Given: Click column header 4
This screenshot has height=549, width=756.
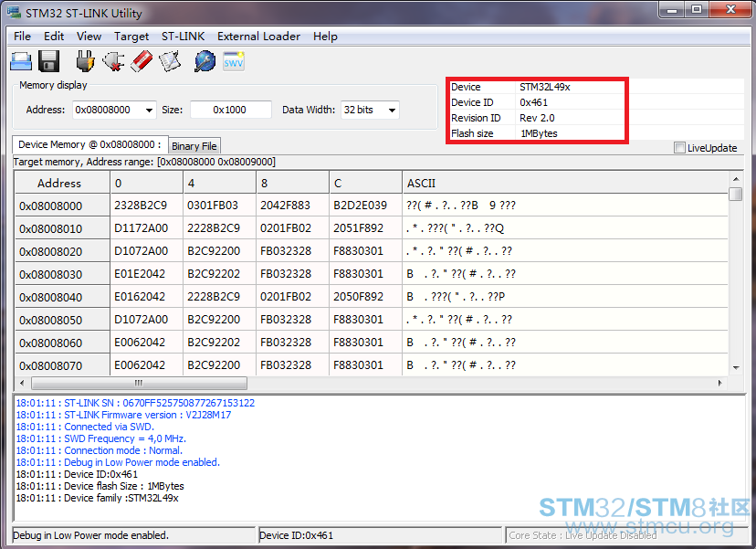Looking at the screenshot, I should point(219,184).
